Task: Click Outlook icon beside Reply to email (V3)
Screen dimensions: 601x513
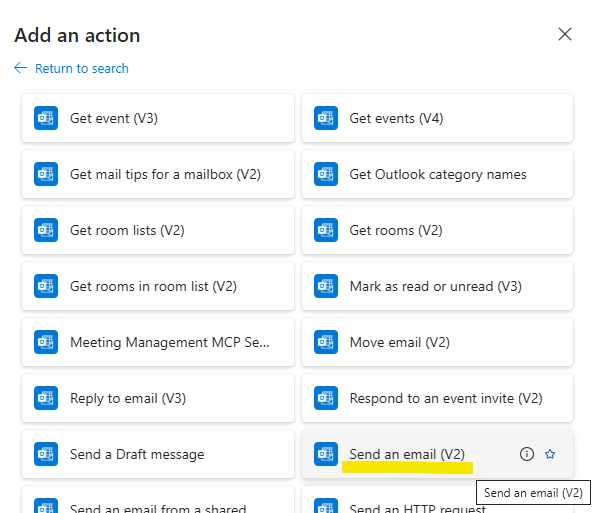Action: [x=46, y=398]
